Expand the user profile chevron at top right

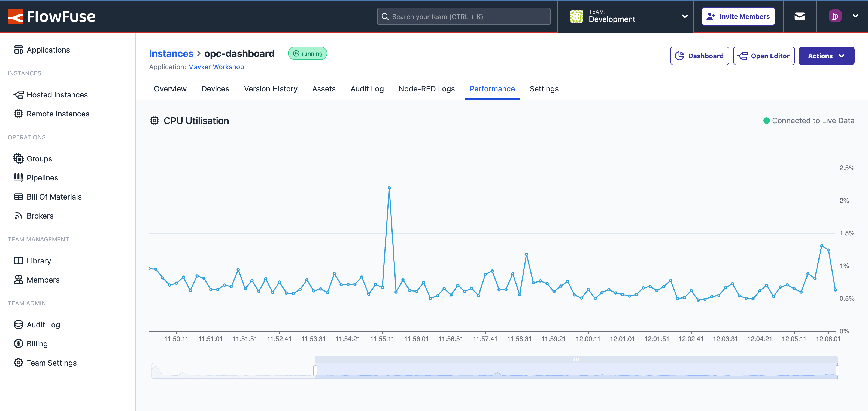point(856,16)
